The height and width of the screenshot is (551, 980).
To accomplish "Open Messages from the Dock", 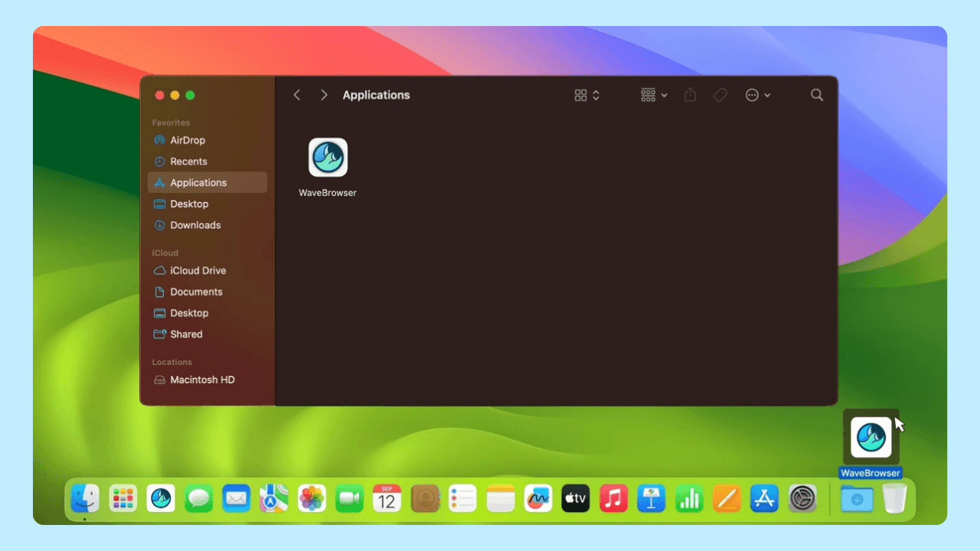I will [198, 499].
